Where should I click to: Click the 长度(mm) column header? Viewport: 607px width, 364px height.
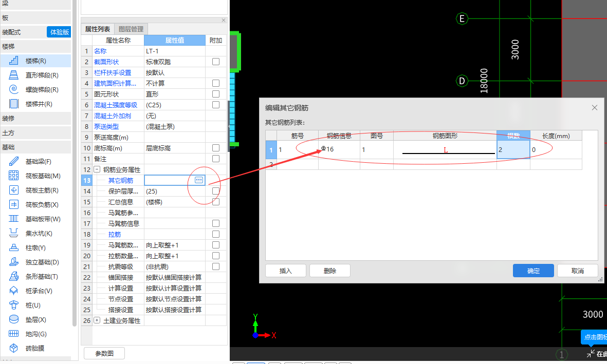pos(556,136)
